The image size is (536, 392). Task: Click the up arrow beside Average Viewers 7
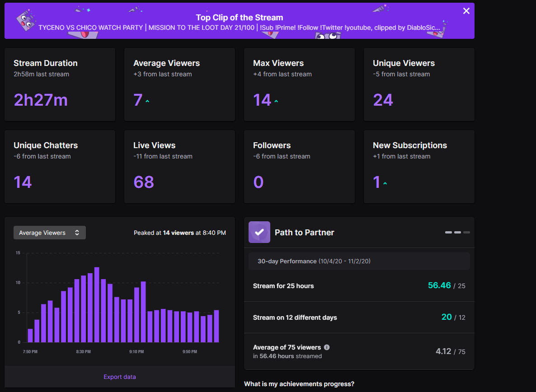pos(147,102)
